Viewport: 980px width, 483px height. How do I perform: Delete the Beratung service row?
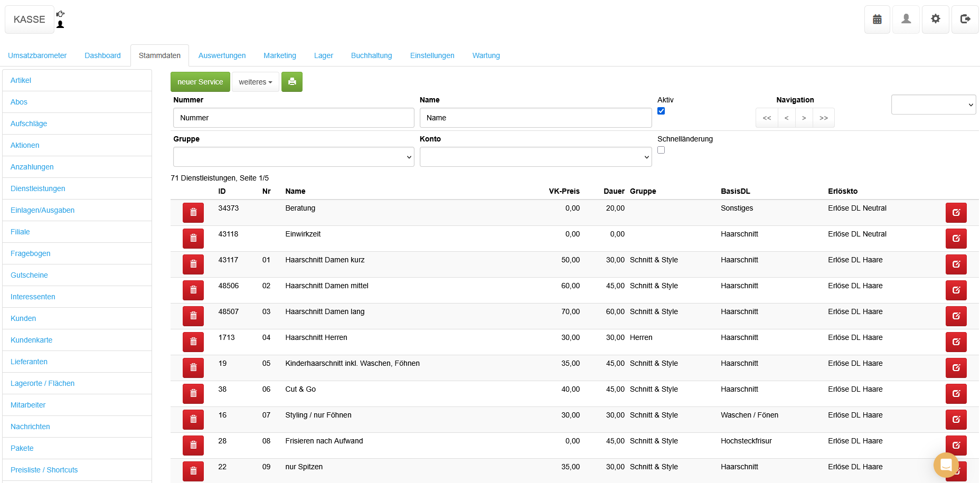(193, 213)
